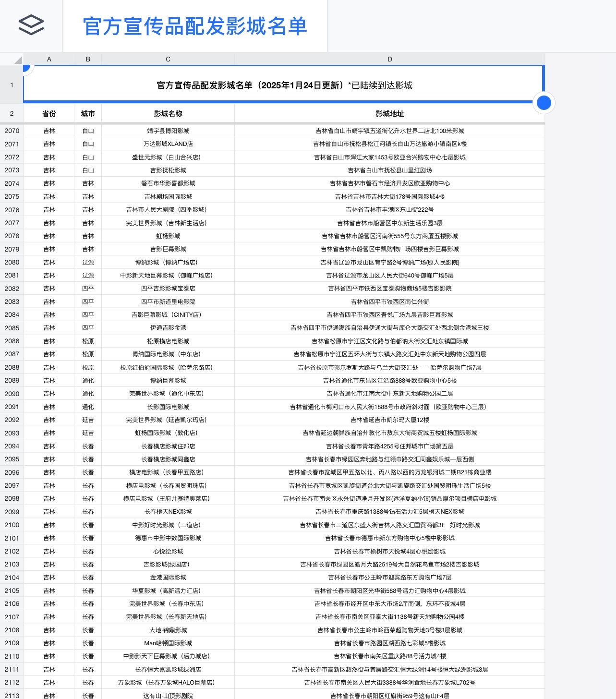Click cell 靖宇县博阳影城

point(168,131)
